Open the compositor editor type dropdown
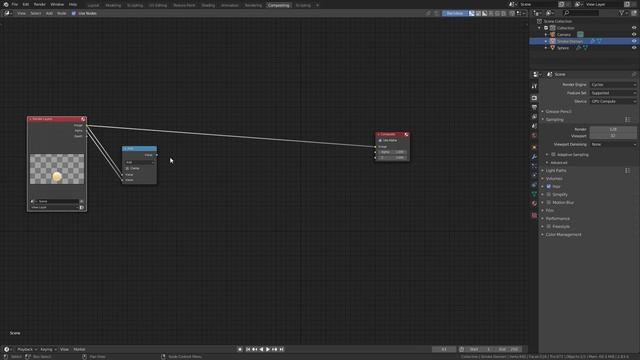Screen dimensions: 640x360 point(8,13)
